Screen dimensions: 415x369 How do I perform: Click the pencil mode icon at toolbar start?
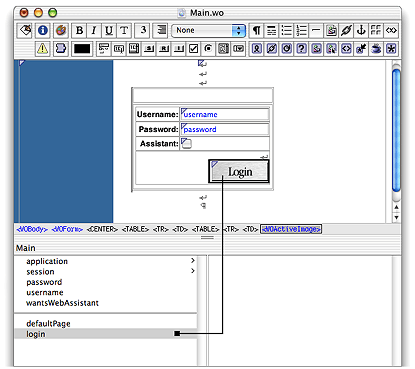[25, 30]
